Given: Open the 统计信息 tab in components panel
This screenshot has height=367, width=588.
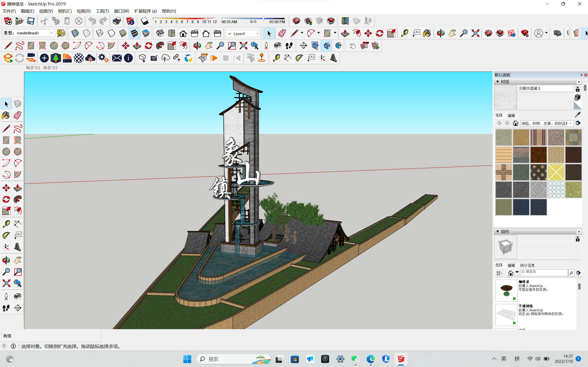Looking at the screenshot, I should [527, 265].
